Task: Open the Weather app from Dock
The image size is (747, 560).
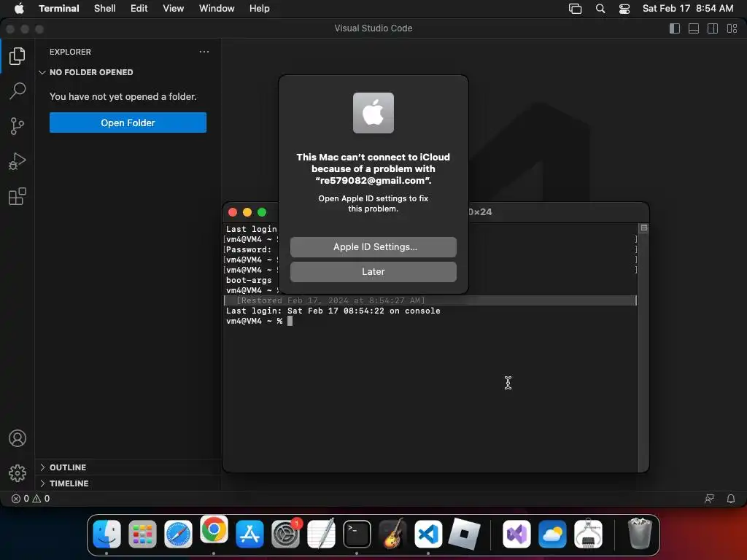Action: 553,533
